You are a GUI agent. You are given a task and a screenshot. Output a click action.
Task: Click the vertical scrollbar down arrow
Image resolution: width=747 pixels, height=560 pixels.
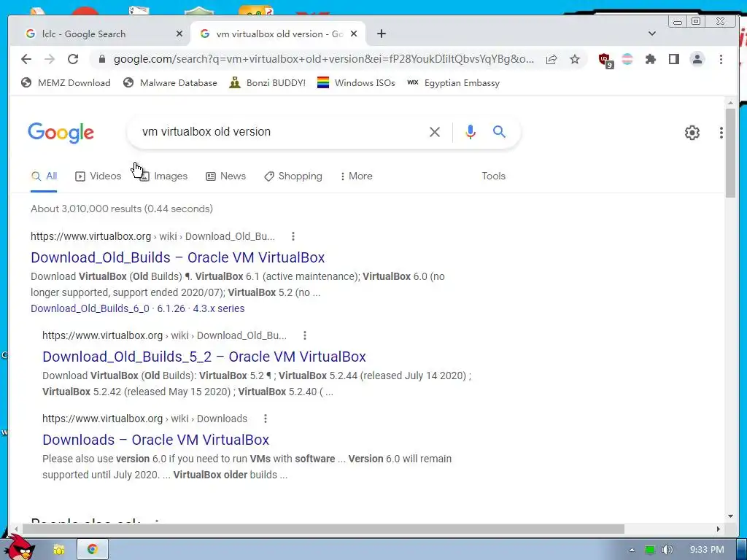click(x=730, y=516)
